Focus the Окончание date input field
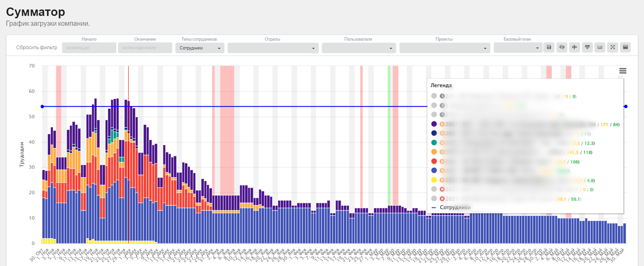 145,48
